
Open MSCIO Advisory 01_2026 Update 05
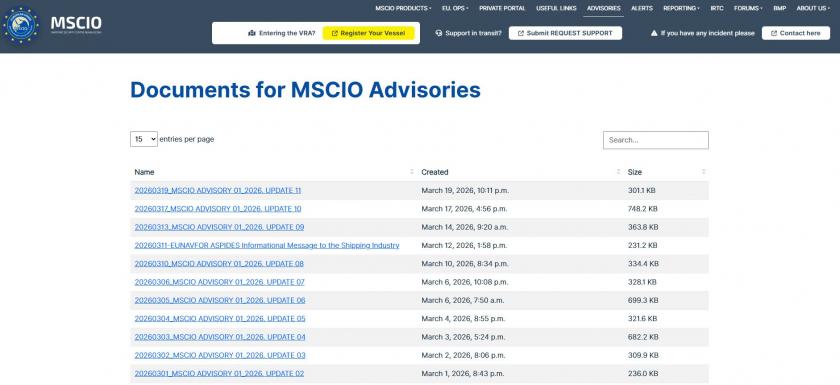[x=220, y=319]
